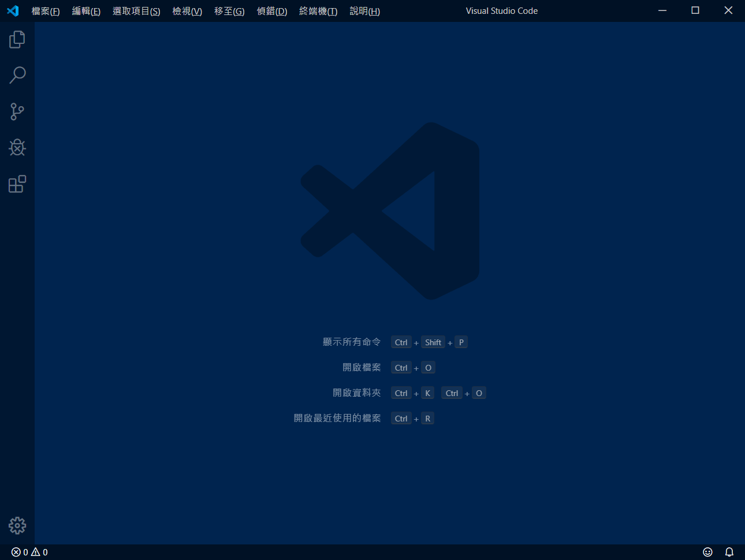Click the Visual Studio Code window title
The image size is (745, 560).
pyautogui.click(x=502, y=11)
